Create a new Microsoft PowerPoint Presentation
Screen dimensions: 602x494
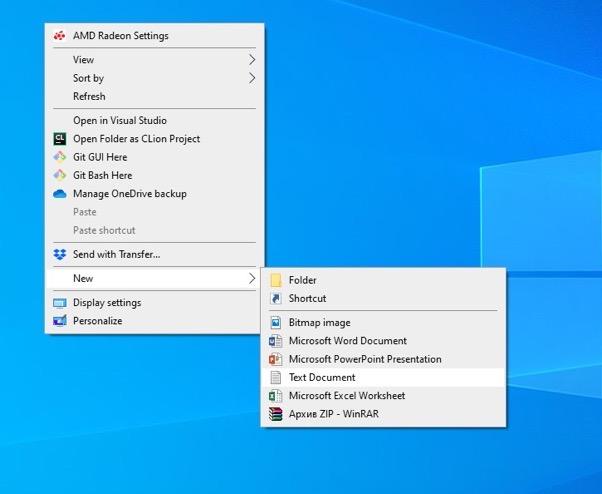[383, 359]
